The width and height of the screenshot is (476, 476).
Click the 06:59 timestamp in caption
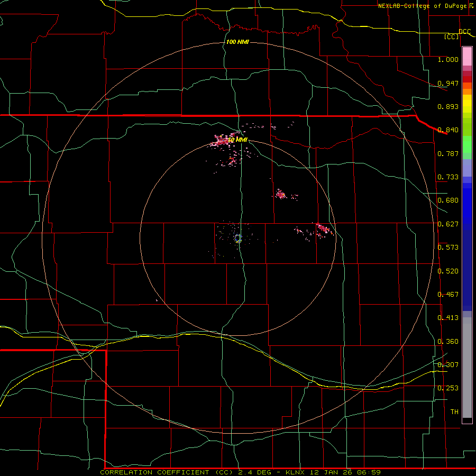tap(370, 472)
